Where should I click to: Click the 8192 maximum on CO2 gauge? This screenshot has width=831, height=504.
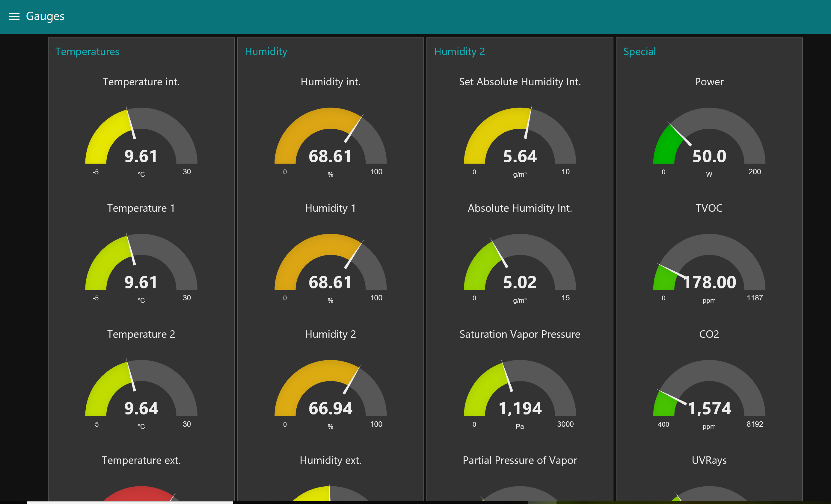click(755, 424)
